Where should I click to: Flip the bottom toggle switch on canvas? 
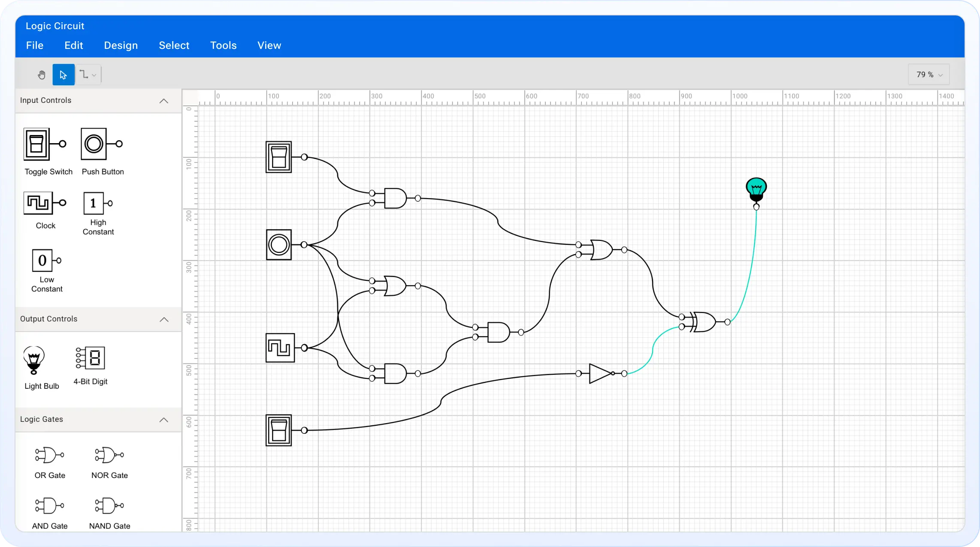pyautogui.click(x=278, y=430)
